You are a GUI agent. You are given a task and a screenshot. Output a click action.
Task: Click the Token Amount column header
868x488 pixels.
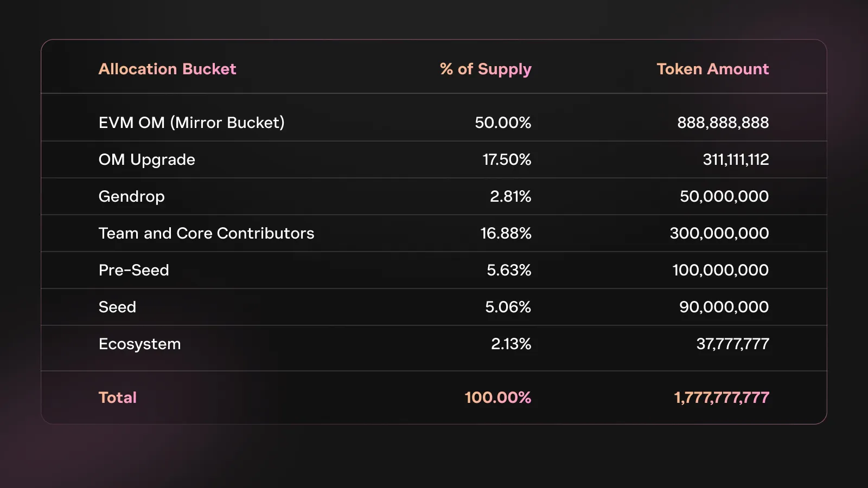[712, 69]
